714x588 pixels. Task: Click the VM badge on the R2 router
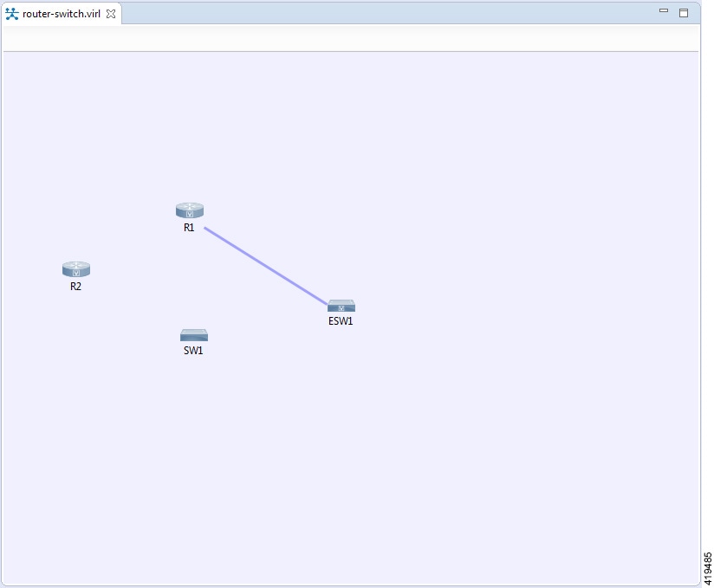[x=76, y=273]
